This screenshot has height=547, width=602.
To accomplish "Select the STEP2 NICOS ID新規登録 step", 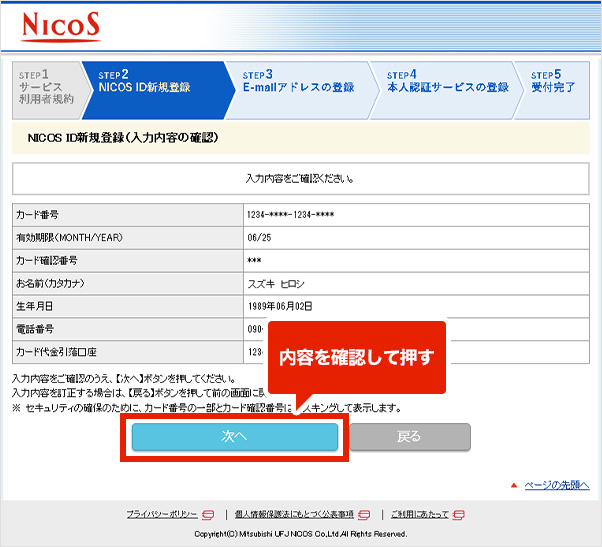I will click(148, 87).
